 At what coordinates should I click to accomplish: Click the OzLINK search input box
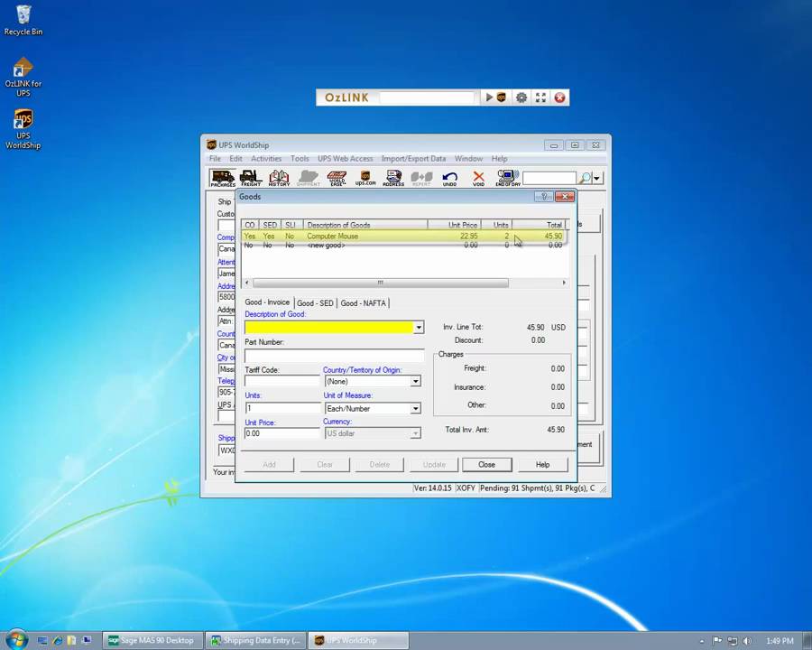tap(426, 97)
